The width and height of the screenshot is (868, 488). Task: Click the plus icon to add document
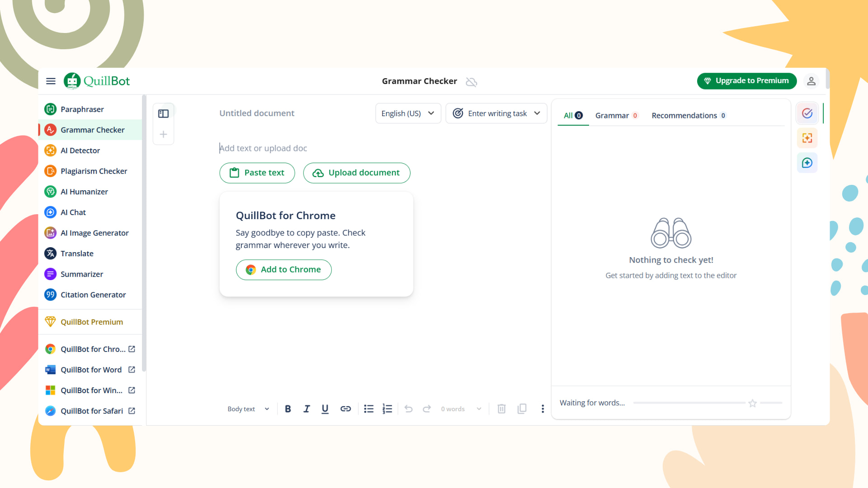(x=163, y=134)
